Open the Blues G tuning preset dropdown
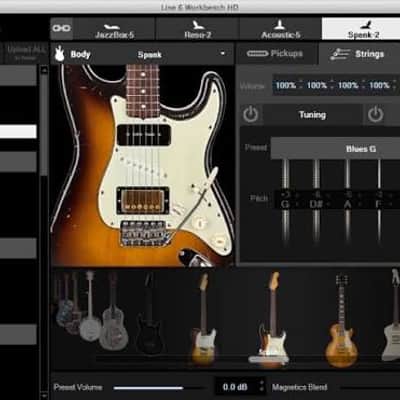This screenshot has width=400, height=400. click(x=335, y=149)
